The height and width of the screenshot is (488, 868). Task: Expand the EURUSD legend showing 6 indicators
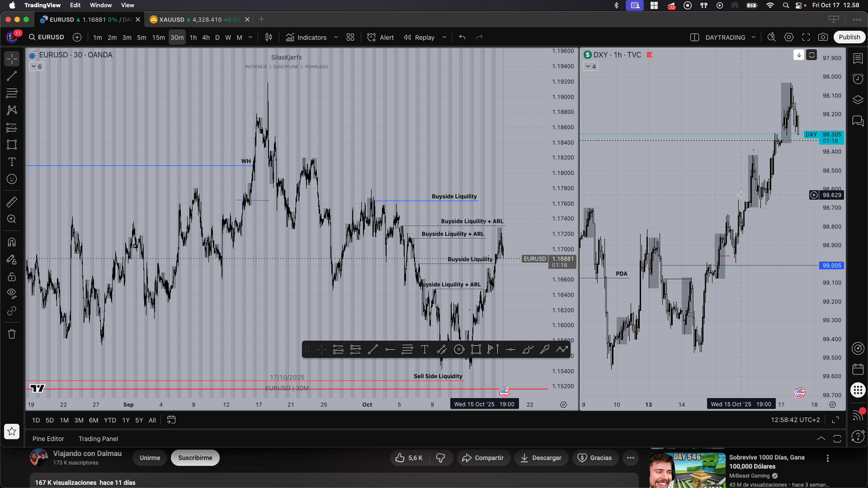pos(36,67)
